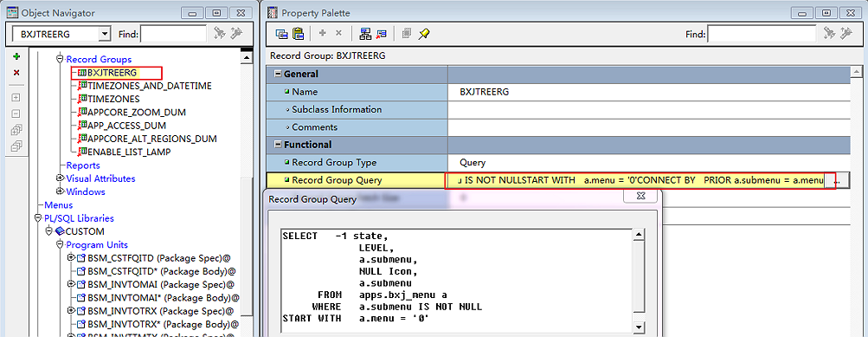This screenshot has width=868, height=337.
Task: Click scroll-down arrow of query editor
Action: [x=639, y=327]
